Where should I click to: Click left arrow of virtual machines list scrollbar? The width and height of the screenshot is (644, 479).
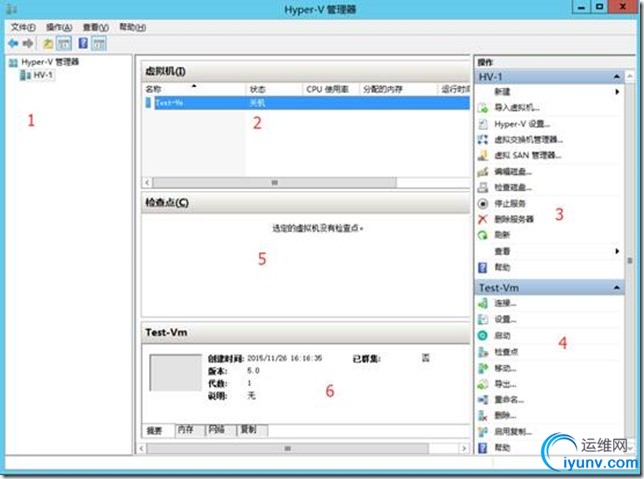pyautogui.click(x=147, y=182)
